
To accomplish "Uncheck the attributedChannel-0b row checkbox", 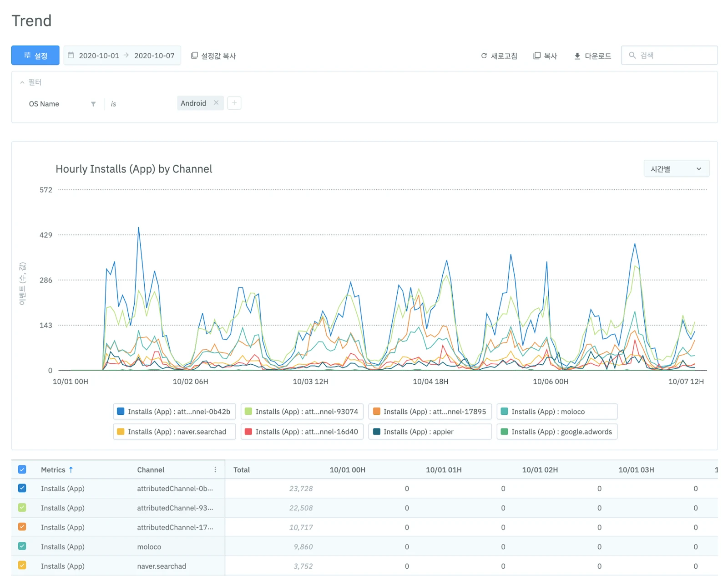I will click(22, 488).
